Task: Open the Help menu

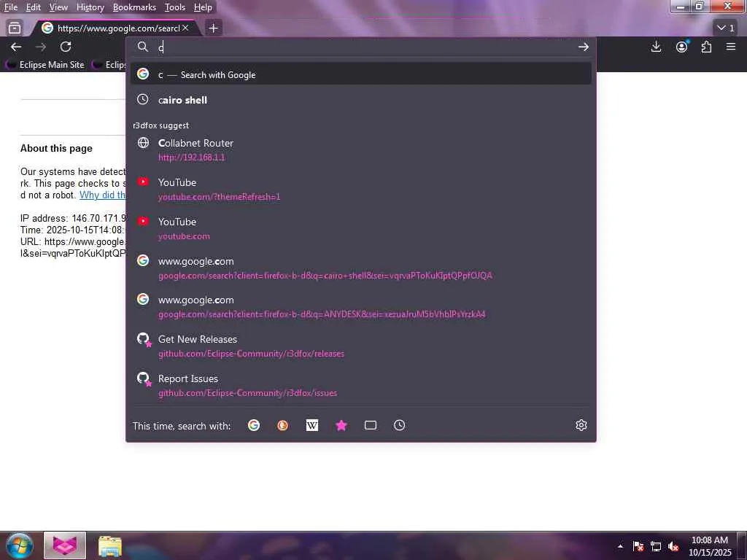Action: [x=203, y=7]
